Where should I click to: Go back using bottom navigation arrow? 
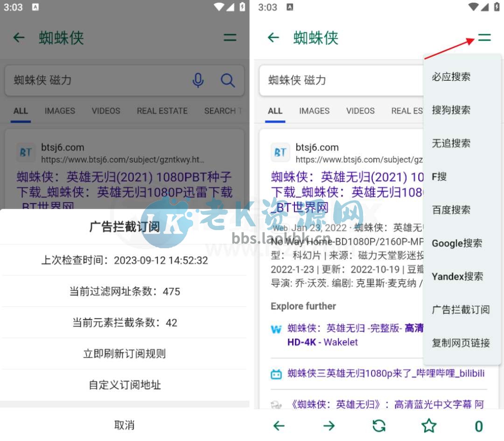(279, 426)
